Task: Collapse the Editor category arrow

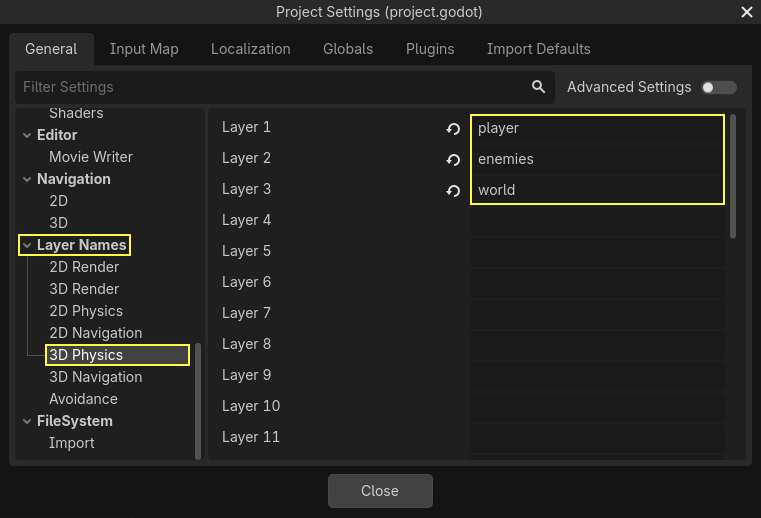Action: (x=27, y=135)
